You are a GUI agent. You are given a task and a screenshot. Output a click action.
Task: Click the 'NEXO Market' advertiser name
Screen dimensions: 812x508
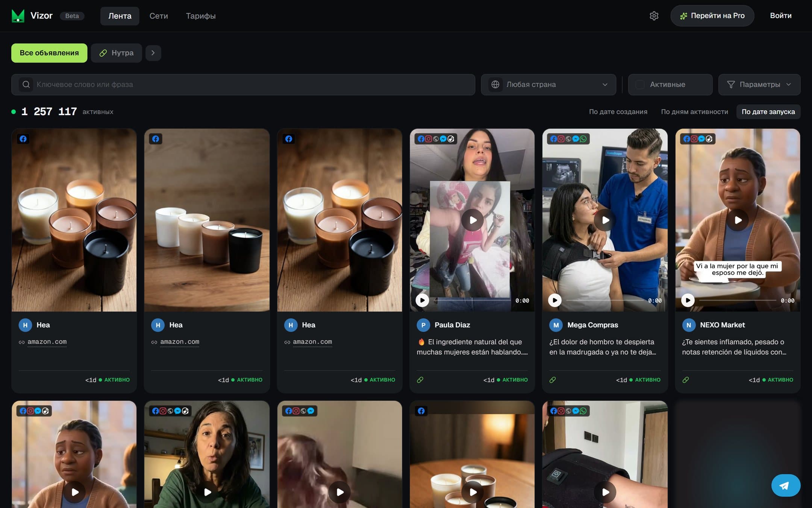(x=723, y=325)
